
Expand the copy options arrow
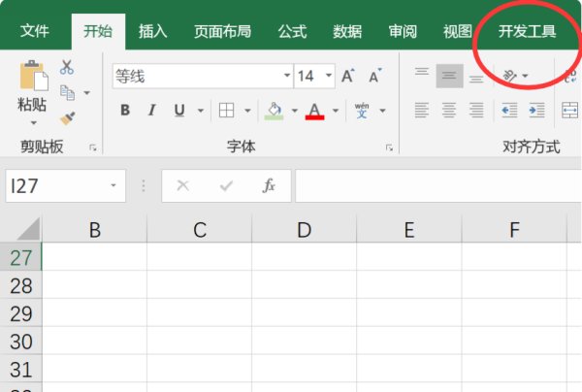coord(87,92)
